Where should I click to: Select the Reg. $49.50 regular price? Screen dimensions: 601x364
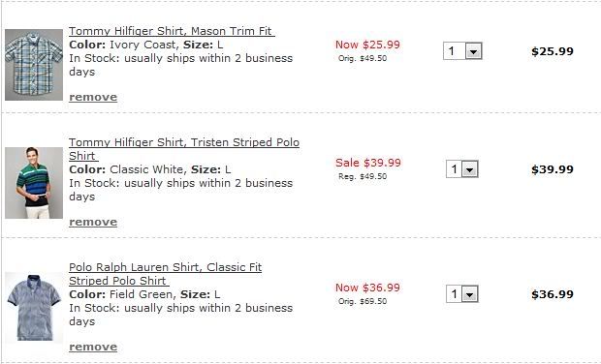click(363, 176)
